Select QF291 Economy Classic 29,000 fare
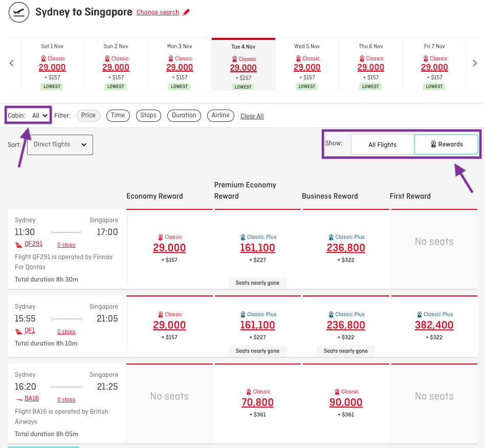This screenshot has width=485, height=448. click(x=169, y=248)
